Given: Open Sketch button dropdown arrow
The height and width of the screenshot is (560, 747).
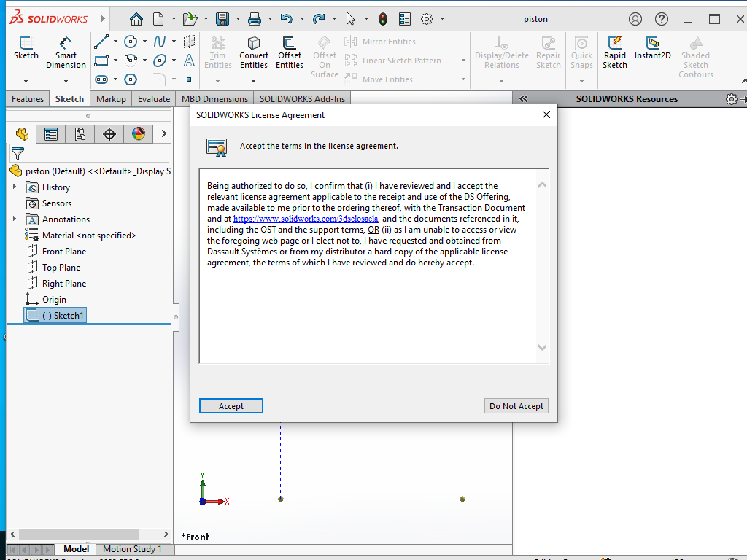Looking at the screenshot, I should (x=26, y=81).
